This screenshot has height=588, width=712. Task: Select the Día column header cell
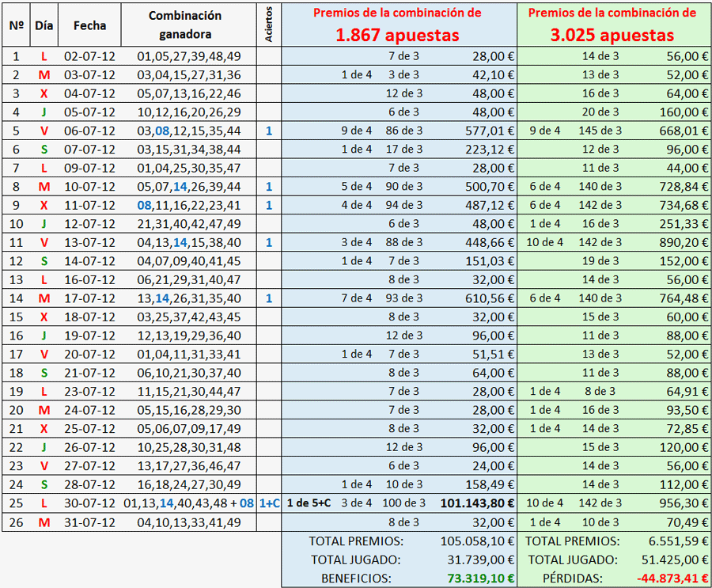click(x=44, y=25)
